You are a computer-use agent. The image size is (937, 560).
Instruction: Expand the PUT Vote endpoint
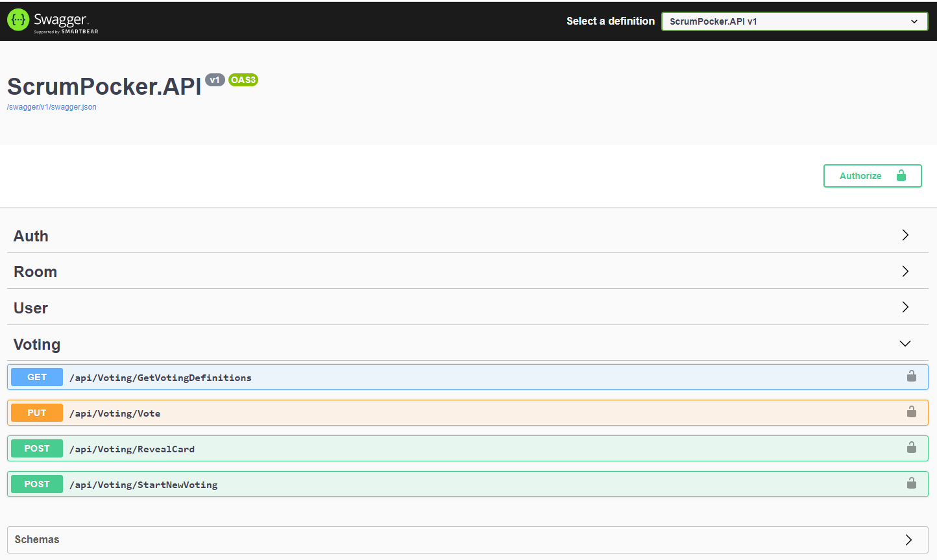[x=467, y=413]
